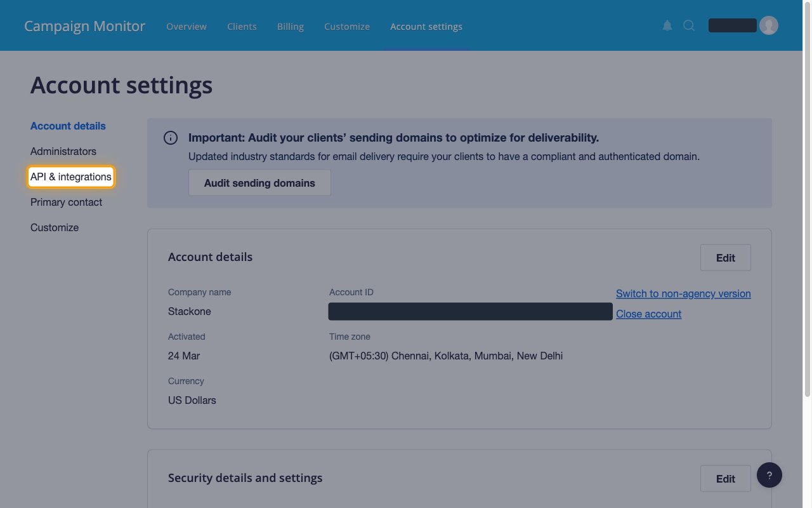Select the Customize top navigation tab
The image size is (812, 508).
[x=347, y=27]
